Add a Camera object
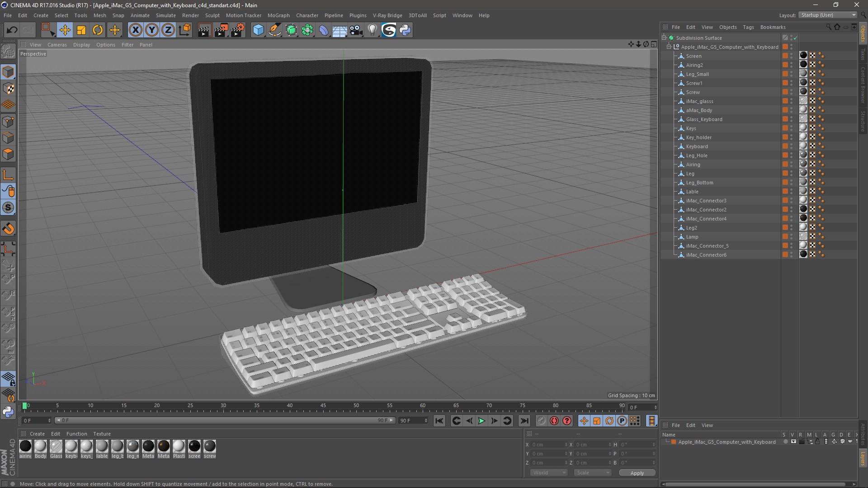868x488 pixels. click(356, 30)
